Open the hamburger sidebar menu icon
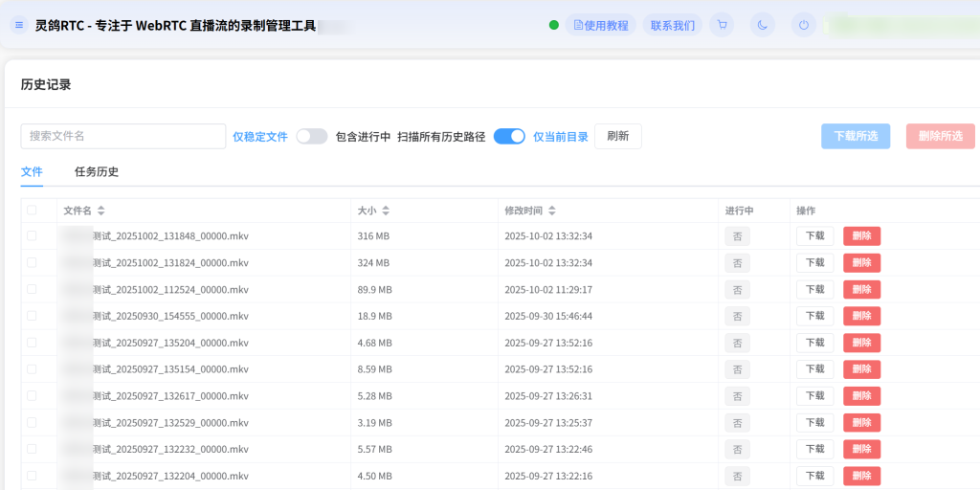980x490 pixels. pos(19,25)
